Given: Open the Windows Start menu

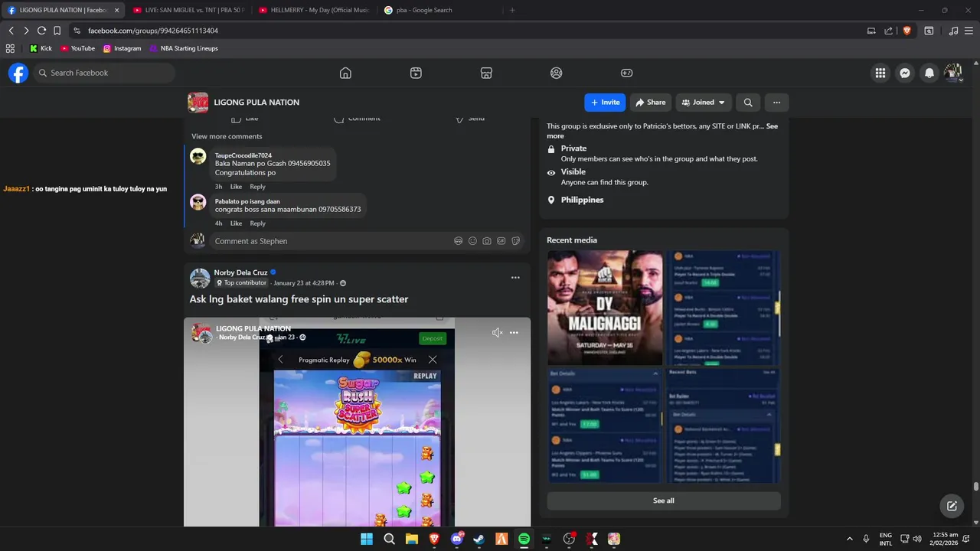Looking at the screenshot, I should (367, 539).
